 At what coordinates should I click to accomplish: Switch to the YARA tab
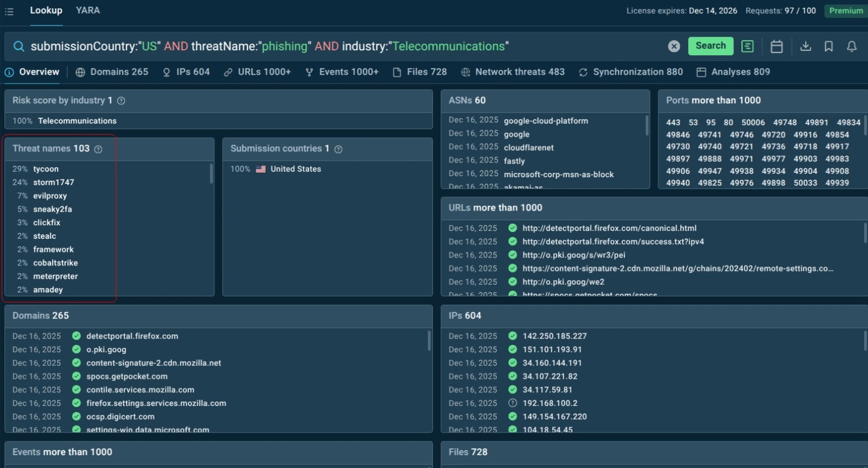88,11
